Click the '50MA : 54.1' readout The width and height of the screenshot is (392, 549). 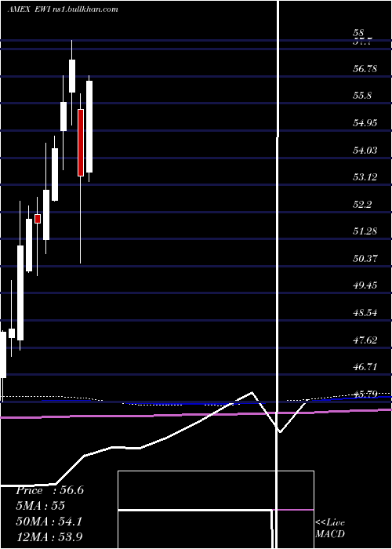pyautogui.click(x=49, y=521)
